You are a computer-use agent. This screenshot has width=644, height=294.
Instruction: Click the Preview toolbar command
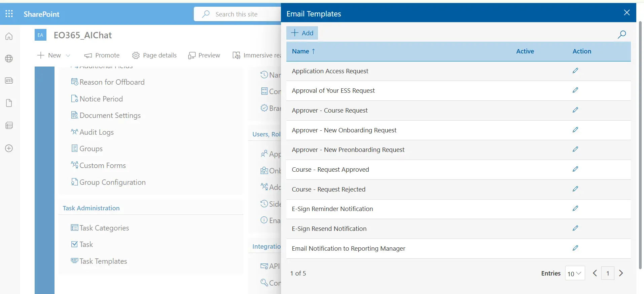point(204,55)
